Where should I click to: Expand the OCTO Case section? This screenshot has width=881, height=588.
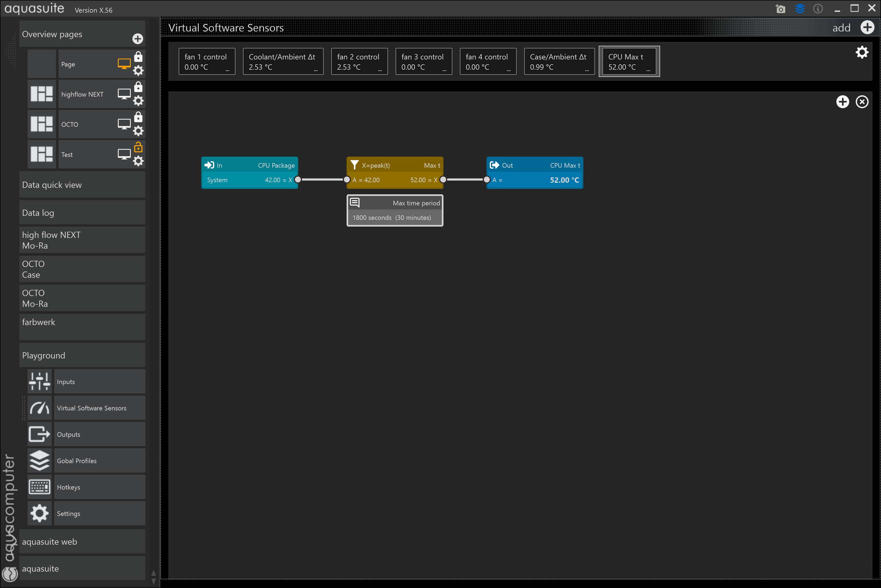[x=82, y=269]
